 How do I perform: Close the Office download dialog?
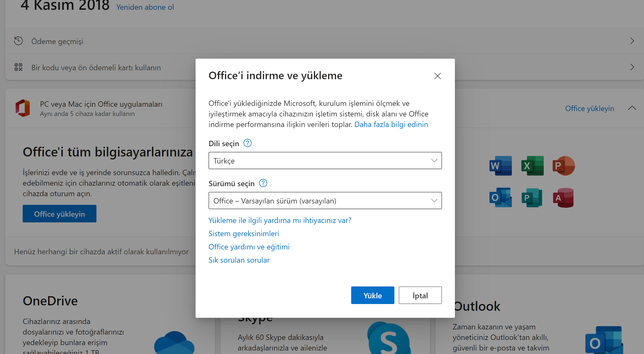[437, 76]
